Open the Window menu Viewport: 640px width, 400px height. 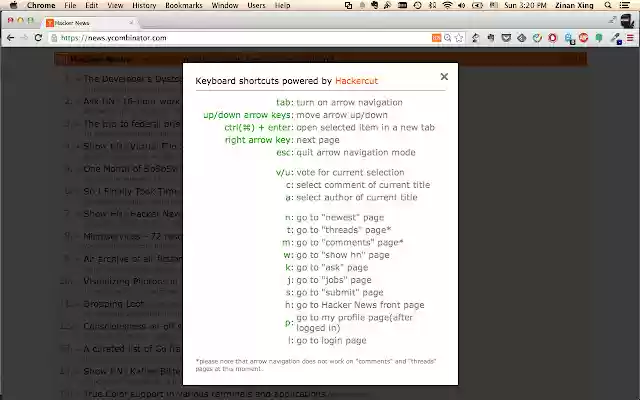point(225,5)
